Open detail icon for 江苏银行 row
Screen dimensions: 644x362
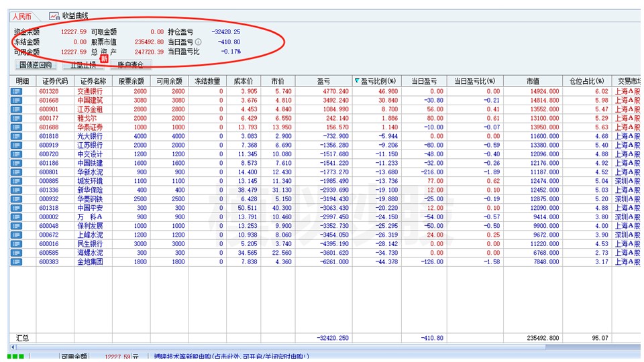point(16,145)
